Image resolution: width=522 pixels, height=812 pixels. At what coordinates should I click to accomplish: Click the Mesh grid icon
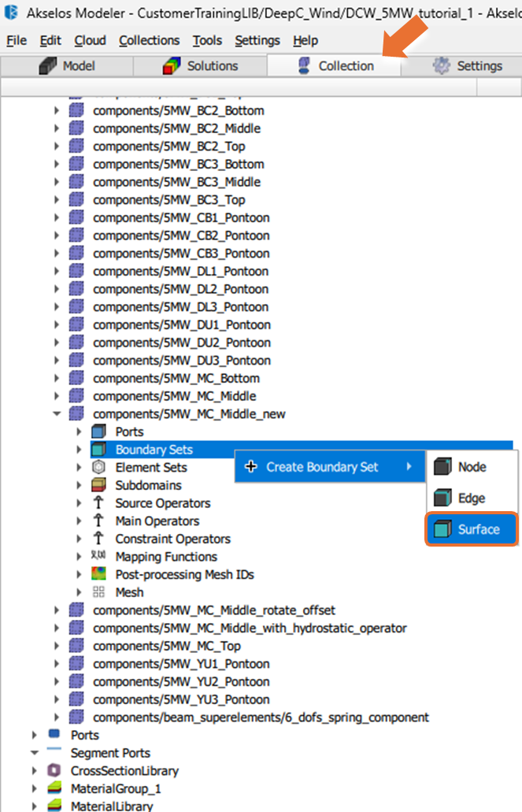98,592
